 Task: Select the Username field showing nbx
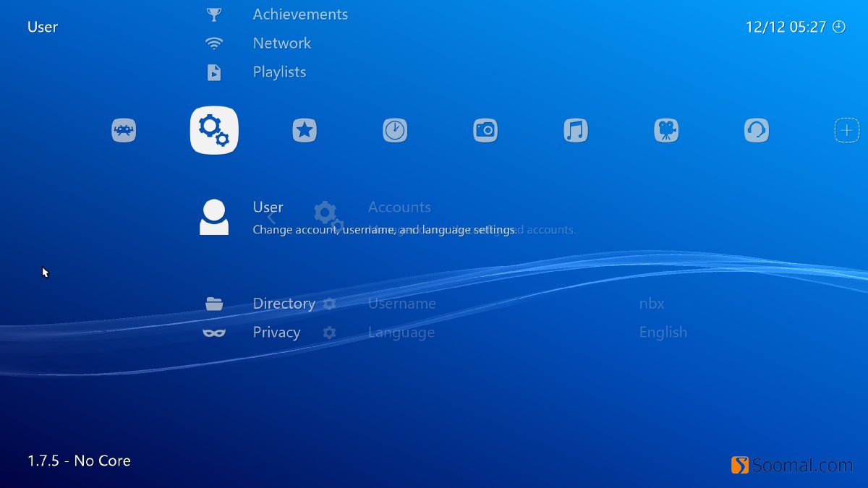[402, 304]
